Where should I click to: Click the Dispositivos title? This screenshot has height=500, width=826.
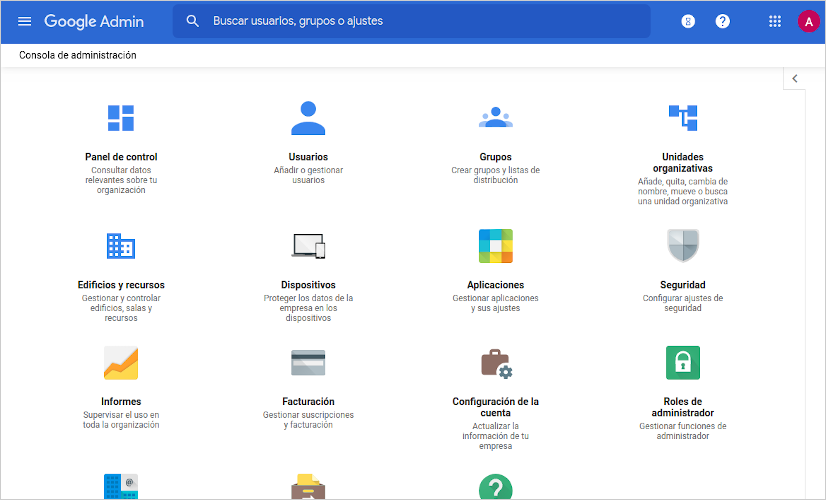[308, 285]
